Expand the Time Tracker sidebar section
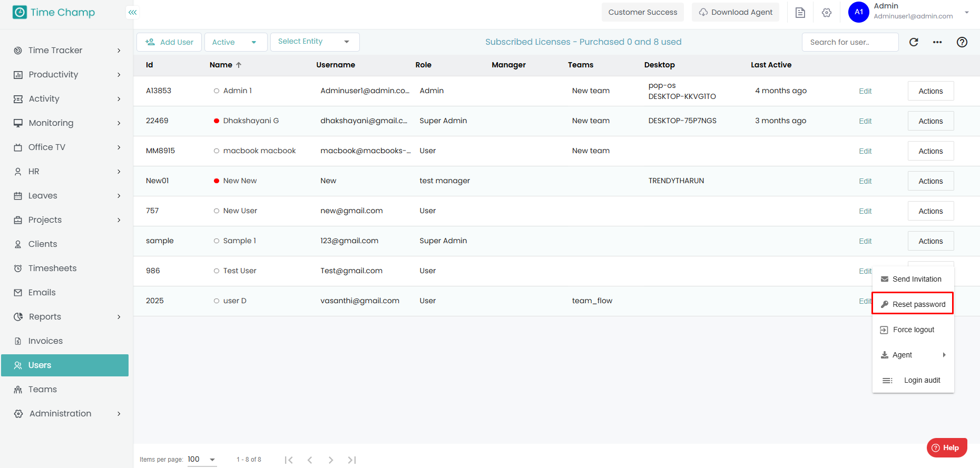Viewport: 980px width, 468px height. click(67, 51)
